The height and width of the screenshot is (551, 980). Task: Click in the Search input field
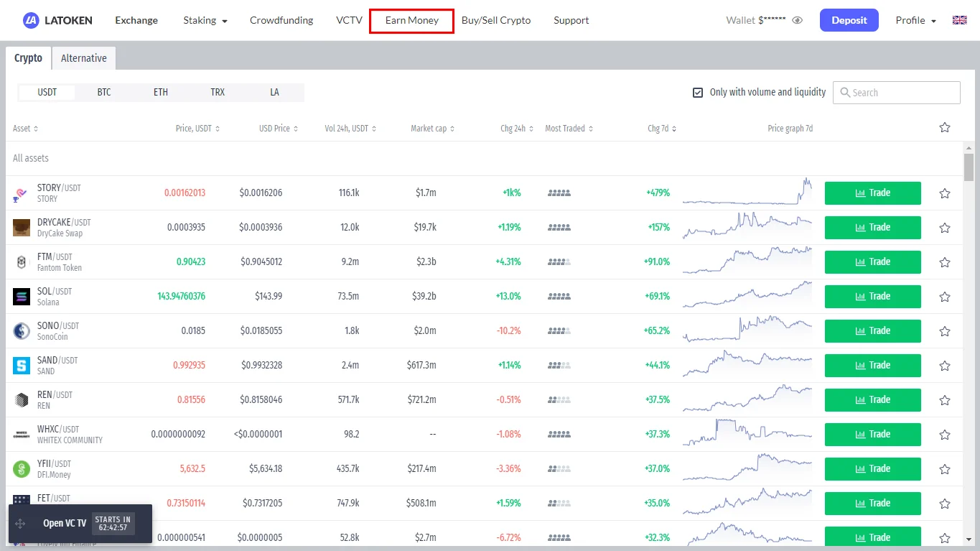click(x=897, y=93)
